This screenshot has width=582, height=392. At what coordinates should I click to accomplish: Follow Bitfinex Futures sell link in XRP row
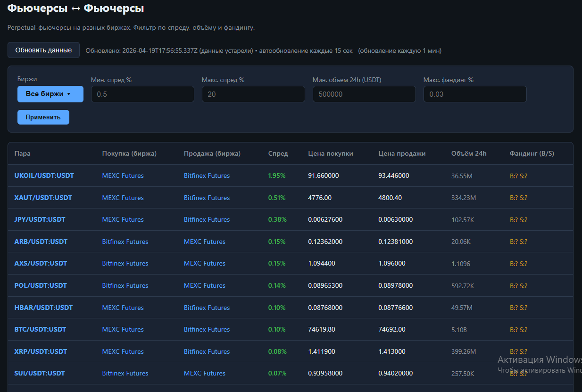[207, 351]
